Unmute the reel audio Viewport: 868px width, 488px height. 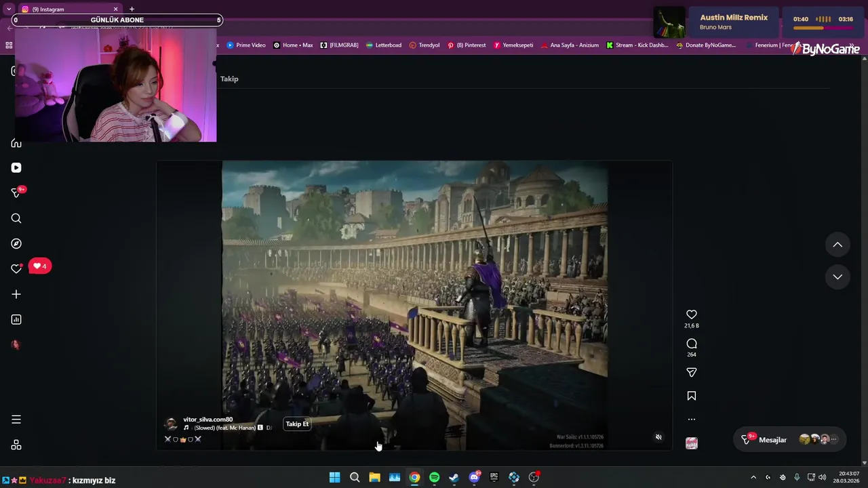658,437
